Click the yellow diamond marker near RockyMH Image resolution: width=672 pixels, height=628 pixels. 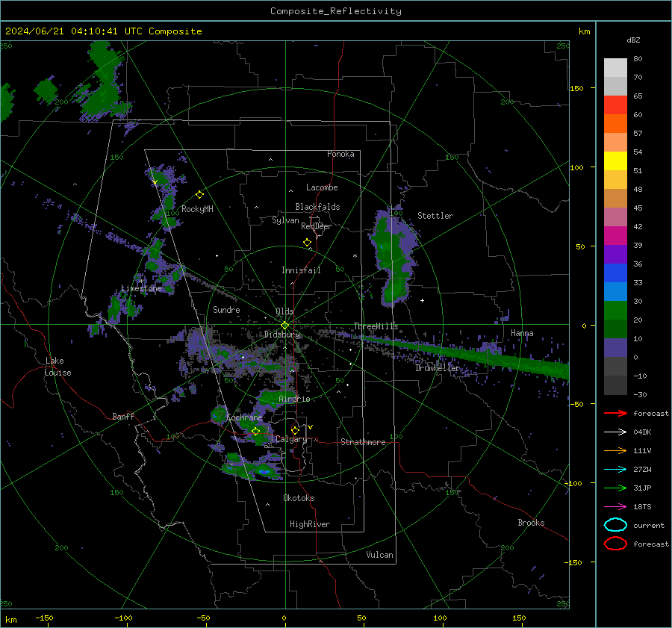(199, 195)
